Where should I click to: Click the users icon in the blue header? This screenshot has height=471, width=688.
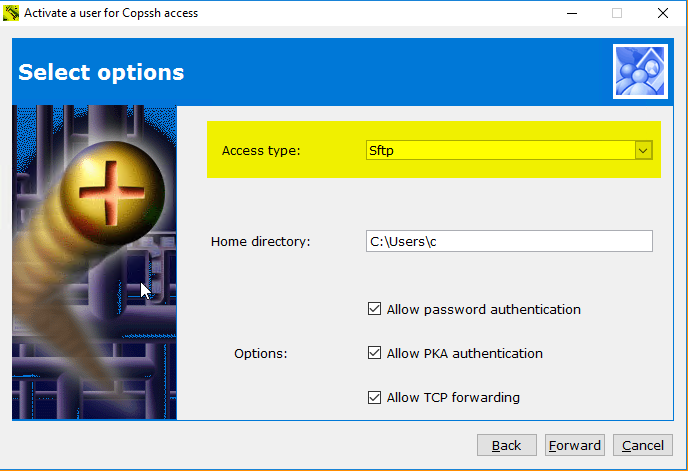pos(640,72)
